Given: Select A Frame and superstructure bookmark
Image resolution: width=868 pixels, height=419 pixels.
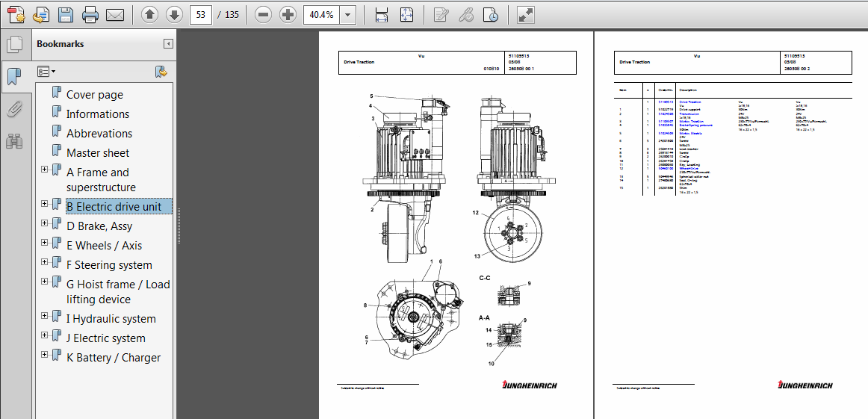Looking at the screenshot, I should pyautogui.click(x=101, y=180).
